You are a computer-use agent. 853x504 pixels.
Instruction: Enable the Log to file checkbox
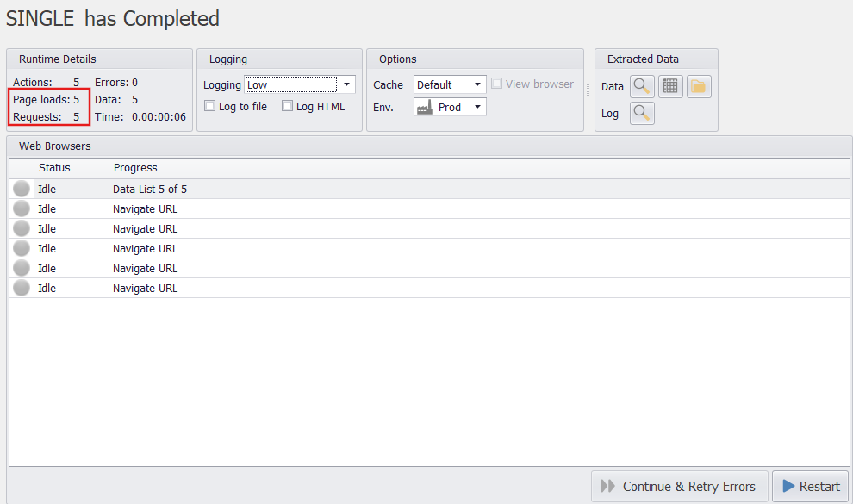210,107
